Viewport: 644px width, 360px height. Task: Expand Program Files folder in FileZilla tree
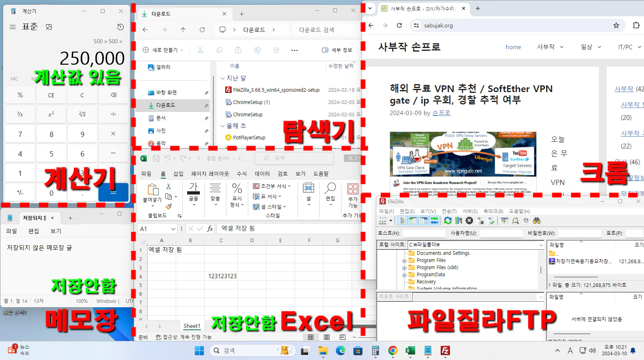(404, 261)
